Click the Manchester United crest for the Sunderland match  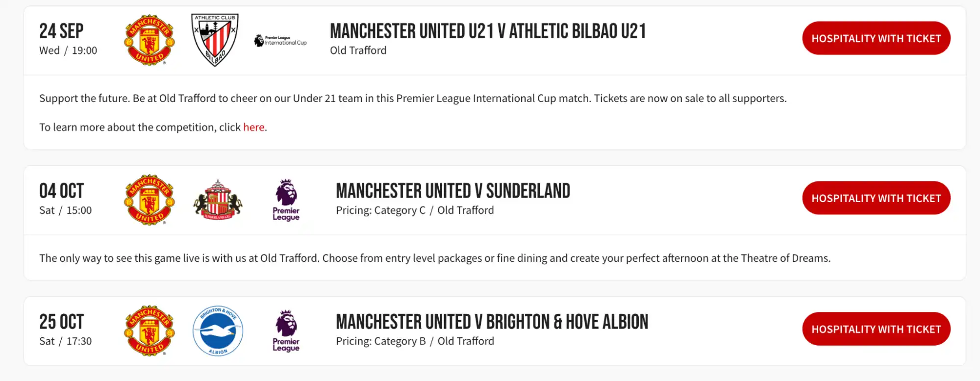point(149,199)
